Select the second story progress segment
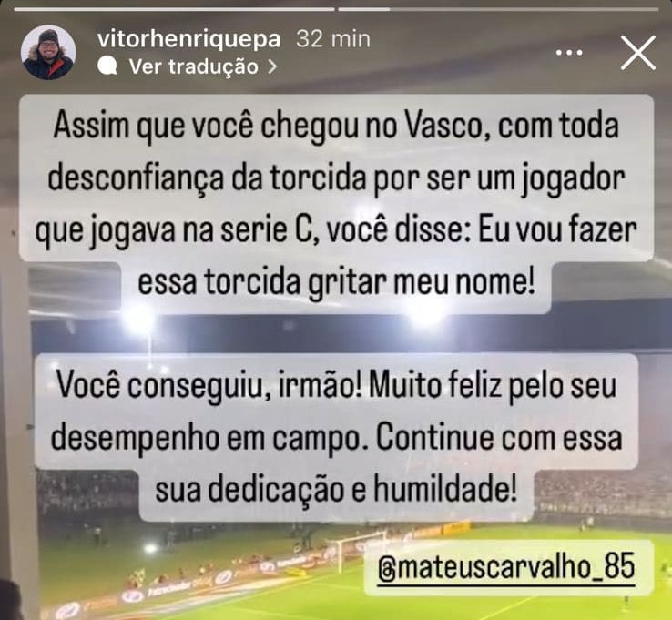This screenshot has height=620, width=672. click(498, 9)
